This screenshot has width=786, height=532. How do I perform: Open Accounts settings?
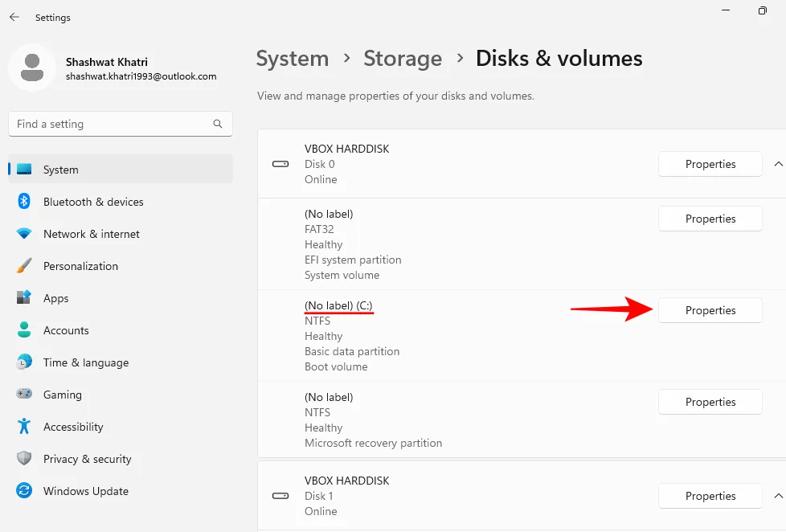[121, 330]
